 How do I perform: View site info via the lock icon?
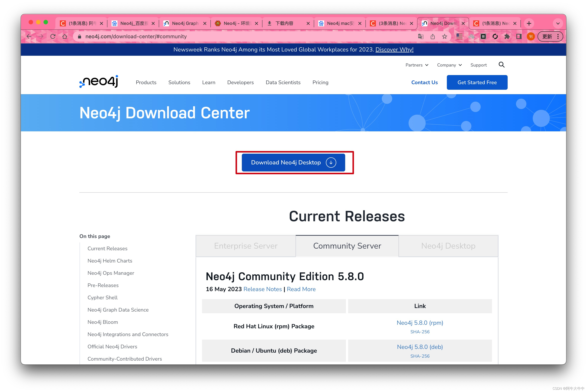pos(80,36)
